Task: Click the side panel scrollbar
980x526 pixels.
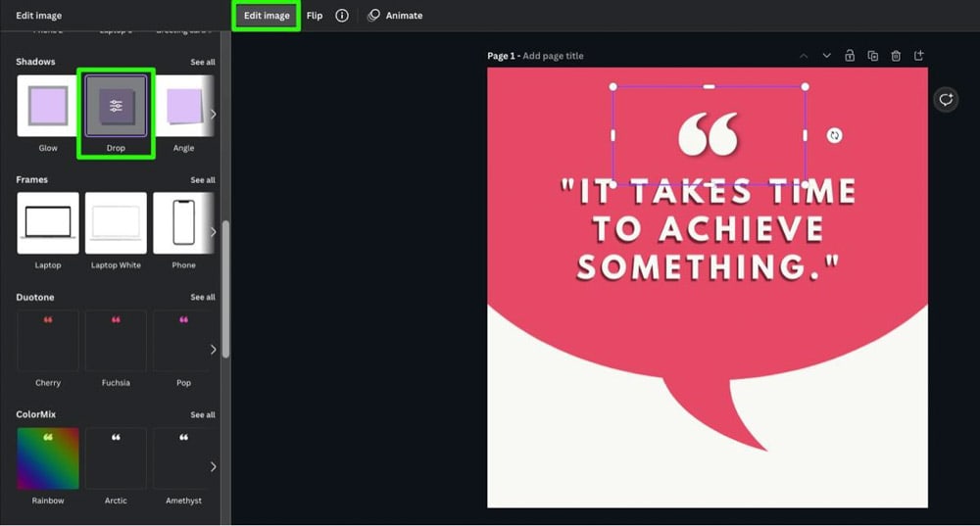Action: [x=225, y=289]
